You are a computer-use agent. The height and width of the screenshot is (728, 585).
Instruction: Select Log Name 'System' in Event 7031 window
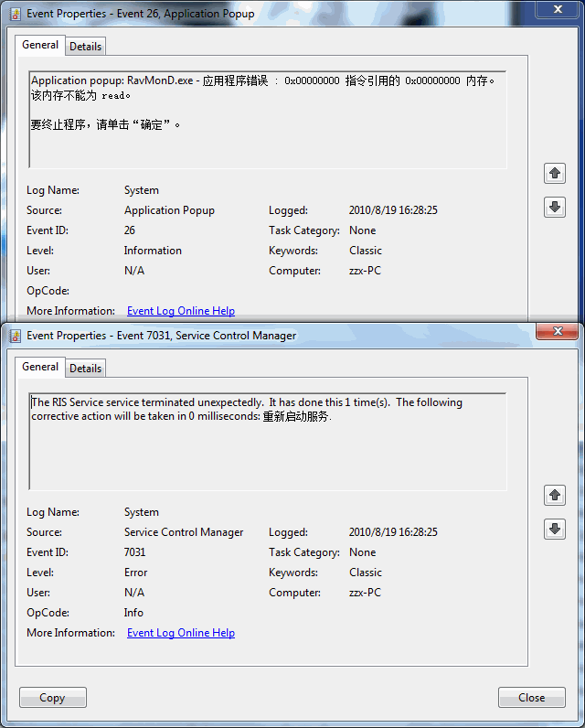point(142,512)
